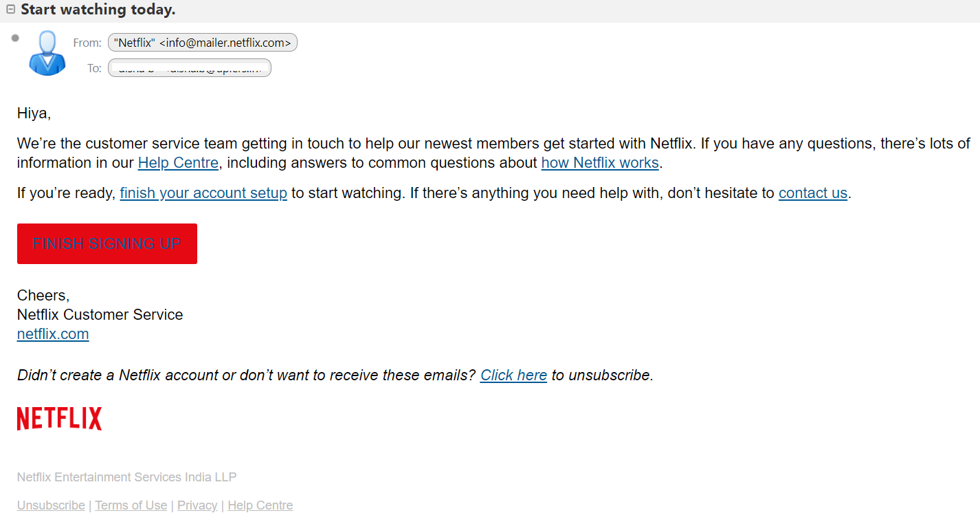Click the Netflix sender address chip

pyautogui.click(x=203, y=43)
